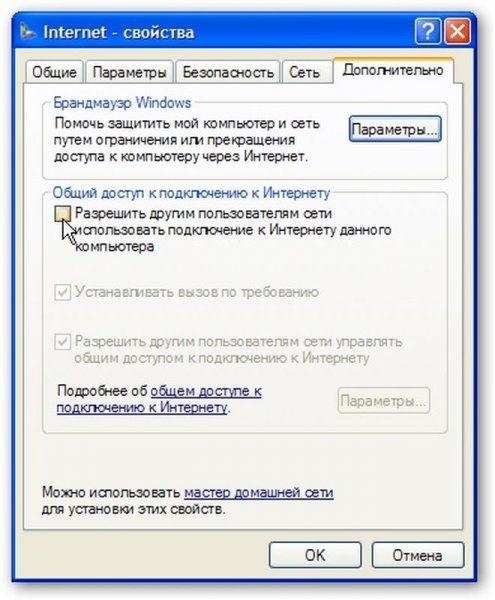Screen dimensions: 495x600
Task: Launch the 'мастер домашней сети' link
Action: coord(259,492)
